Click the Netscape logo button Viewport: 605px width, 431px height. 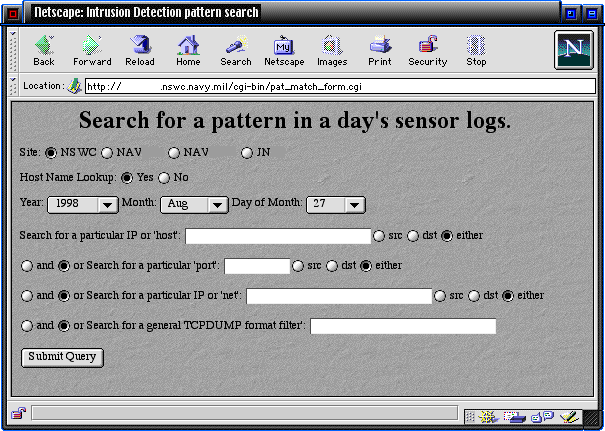point(574,49)
